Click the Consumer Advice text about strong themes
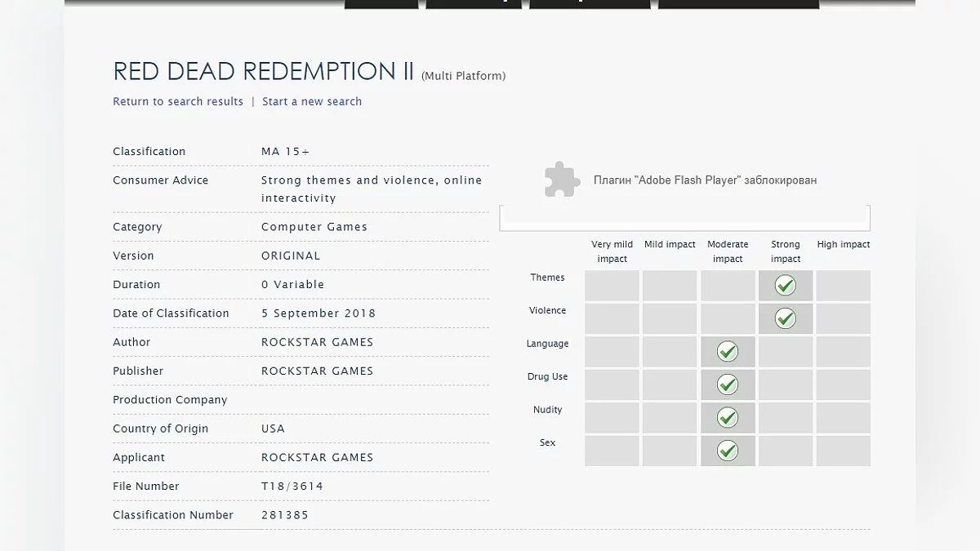Screen dimensions: 980x551 pos(372,189)
